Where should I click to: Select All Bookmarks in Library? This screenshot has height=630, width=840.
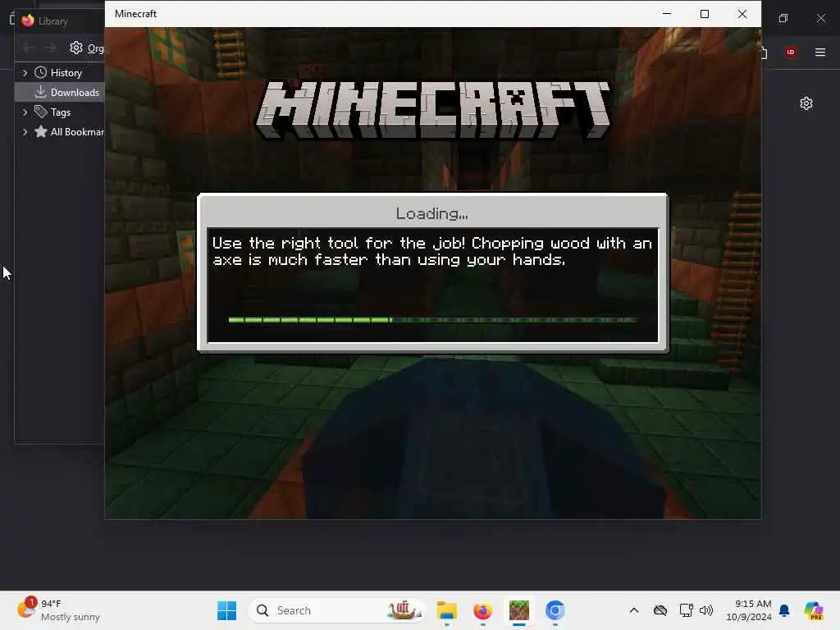point(69,132)
